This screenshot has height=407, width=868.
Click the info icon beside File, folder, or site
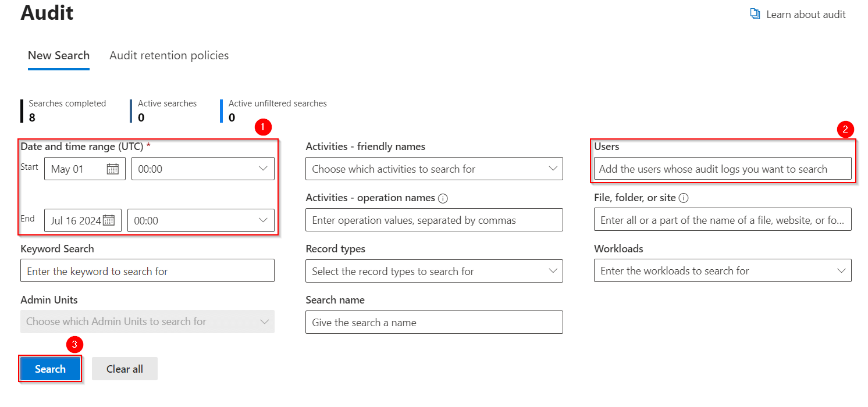click(x=682, y=197)
